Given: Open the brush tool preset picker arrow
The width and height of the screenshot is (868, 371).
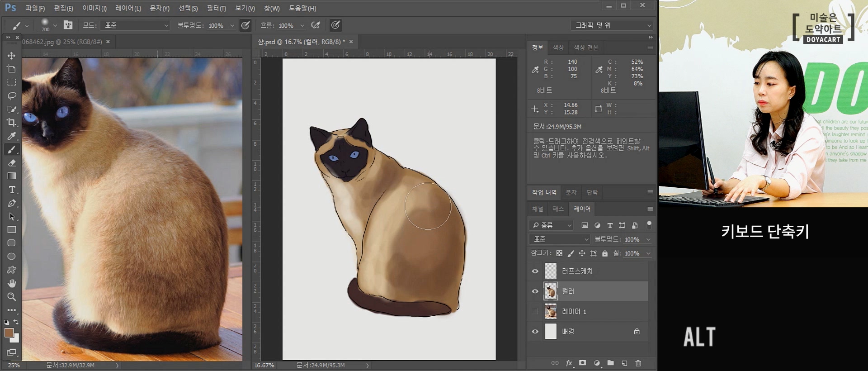Looking at the screenshot, I should click(x=27, y=26).
